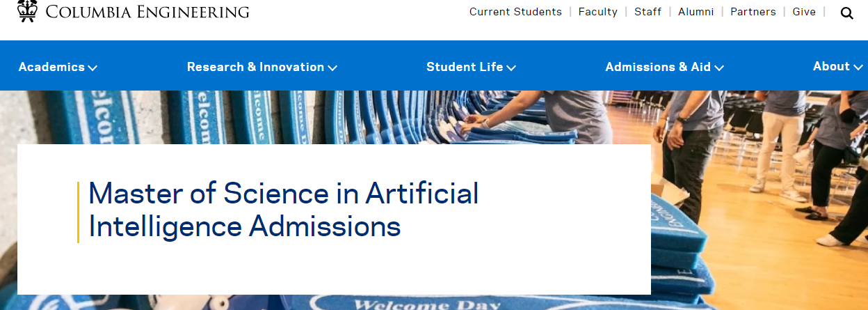Click the Columbia Engineering home wordmark
868x310 pixels.
pyautogui.click(x=147, y=12)
